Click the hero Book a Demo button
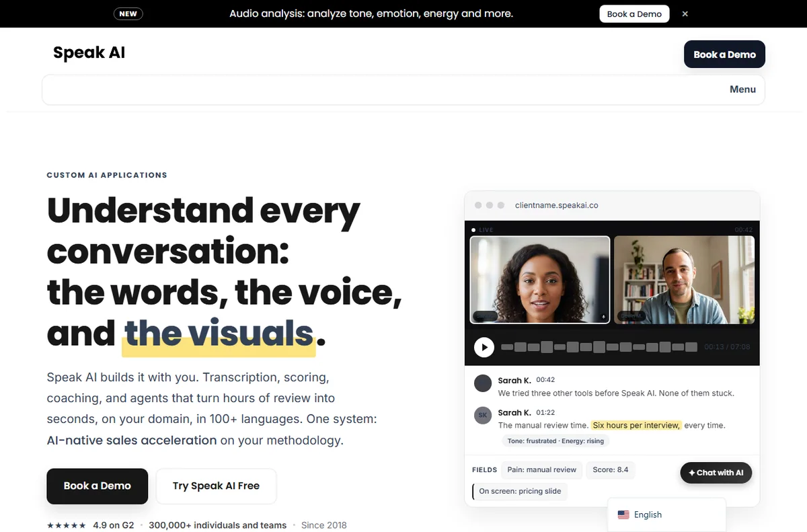 tap(97, 486)
